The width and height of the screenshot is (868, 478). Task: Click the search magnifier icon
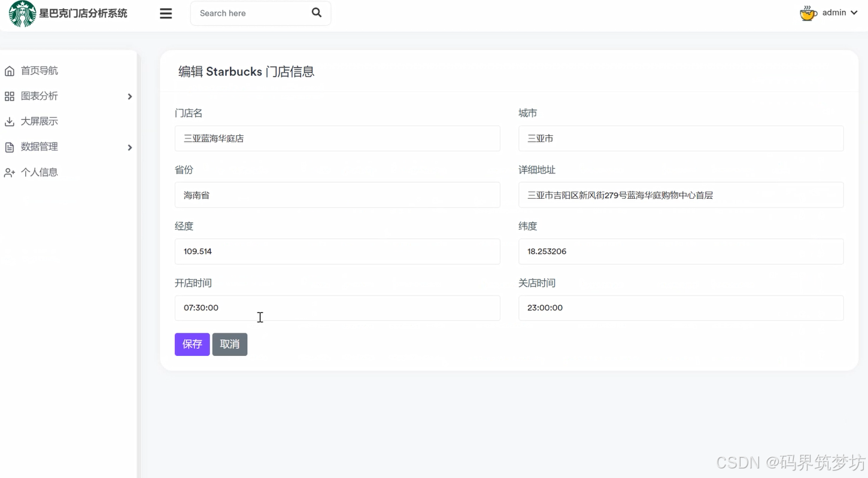point(317,13)
